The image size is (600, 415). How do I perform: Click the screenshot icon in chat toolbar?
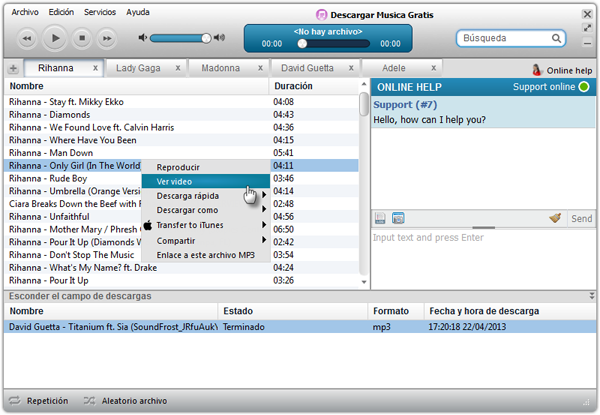[398, 218]
